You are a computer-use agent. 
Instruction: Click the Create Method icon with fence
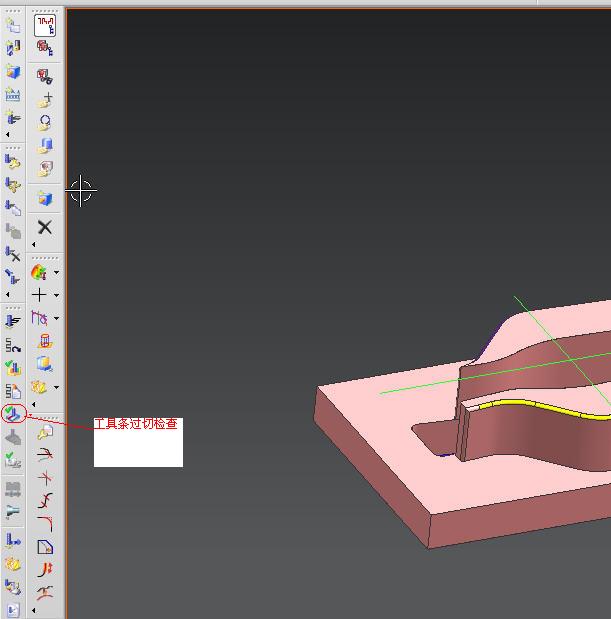point(13,95)
